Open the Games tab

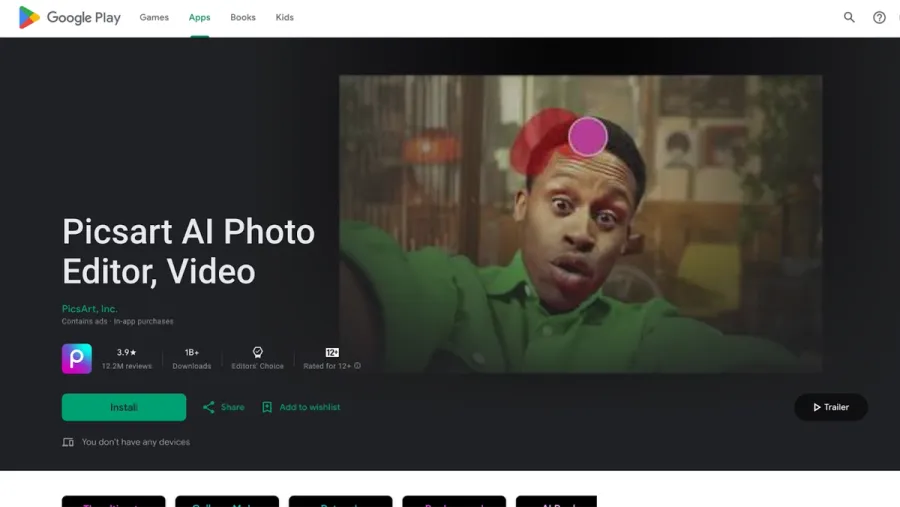[154, 17]
